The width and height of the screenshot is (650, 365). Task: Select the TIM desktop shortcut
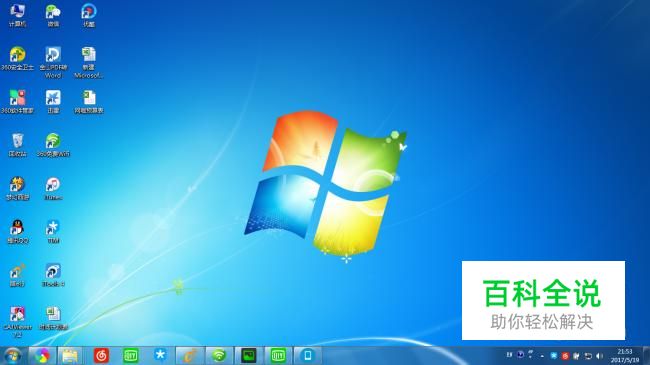pyautogui.click(x=53, y=232)
